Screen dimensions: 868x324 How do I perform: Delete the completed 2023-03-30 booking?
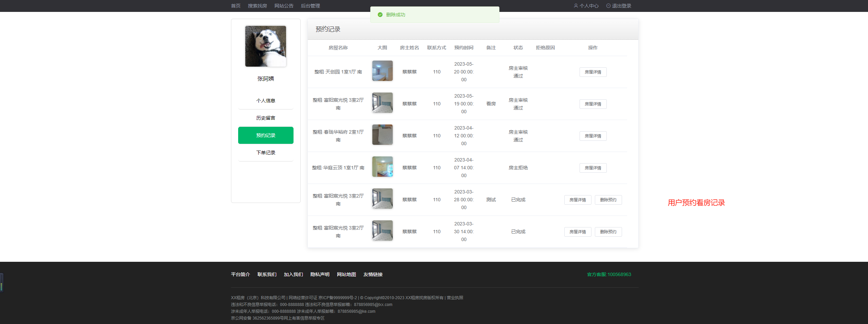tap(608, 232)
